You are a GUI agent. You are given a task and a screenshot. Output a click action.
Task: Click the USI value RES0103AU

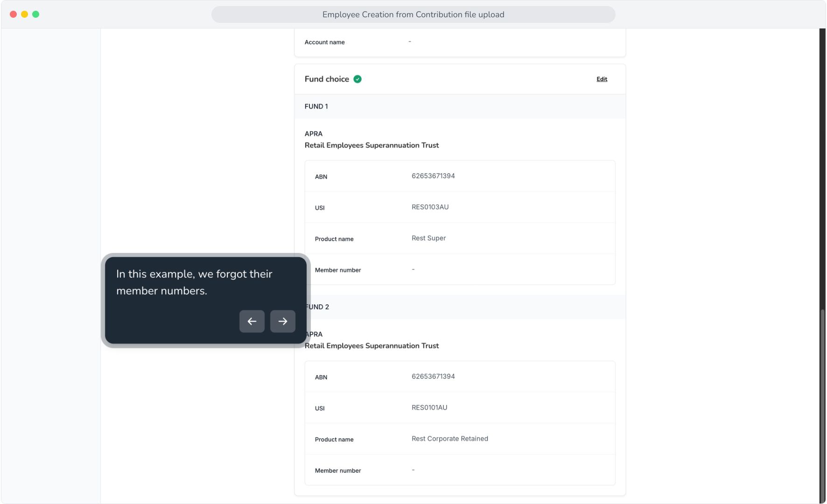coord(430,207)
